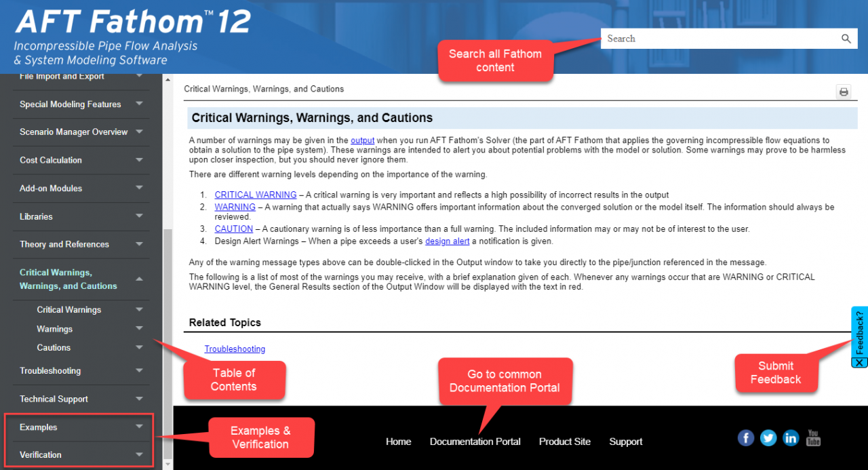Expand the Technical Support arrow
This screenshot has width=868, height=470.
coord(139,399)
